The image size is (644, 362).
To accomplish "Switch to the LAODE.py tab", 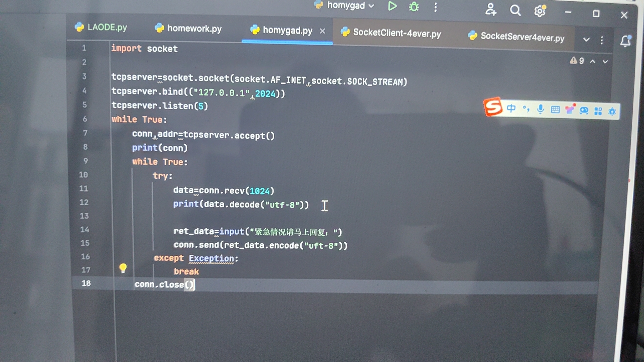I will 101,27.
